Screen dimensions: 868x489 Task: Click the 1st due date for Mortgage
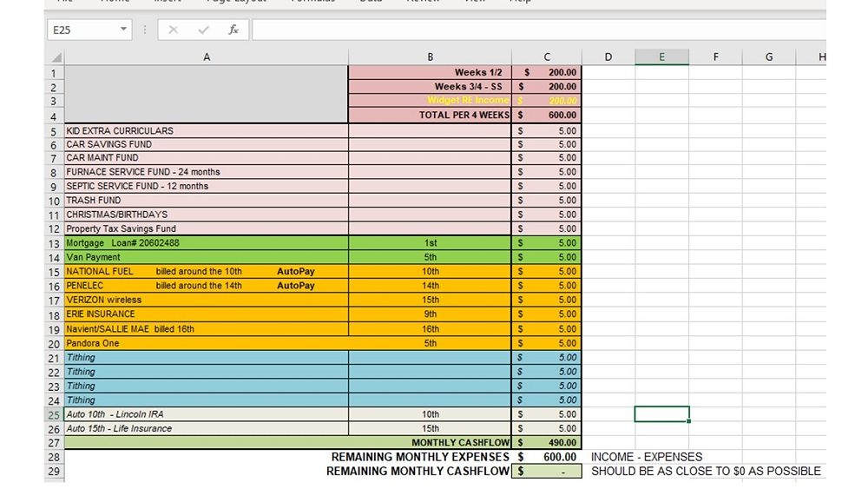point(431,243)
